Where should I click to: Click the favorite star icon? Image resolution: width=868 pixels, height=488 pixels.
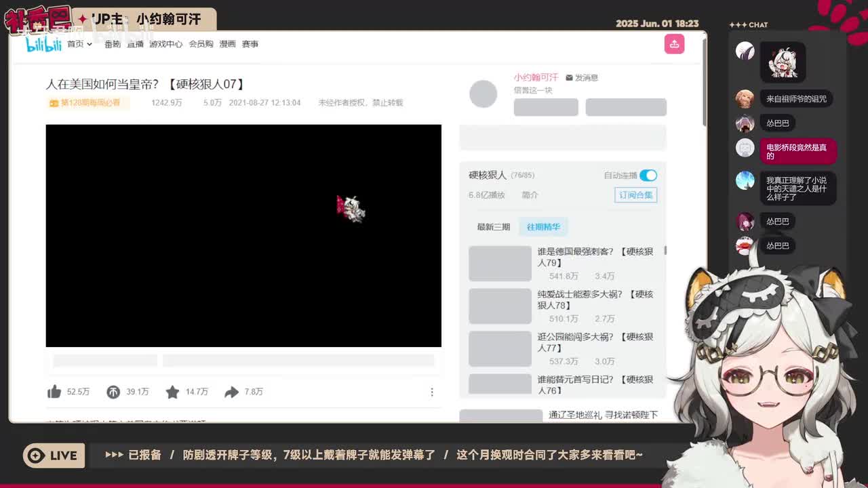click(173, 392)
